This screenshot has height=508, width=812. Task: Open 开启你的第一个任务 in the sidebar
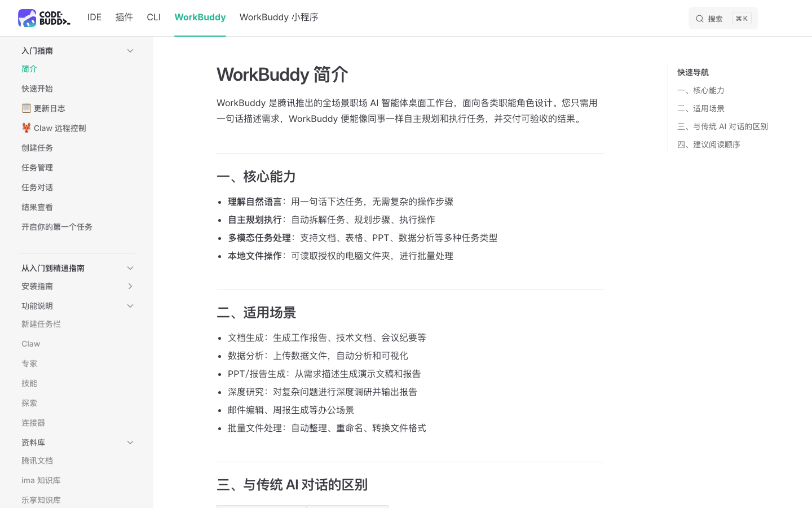point(57,227)
